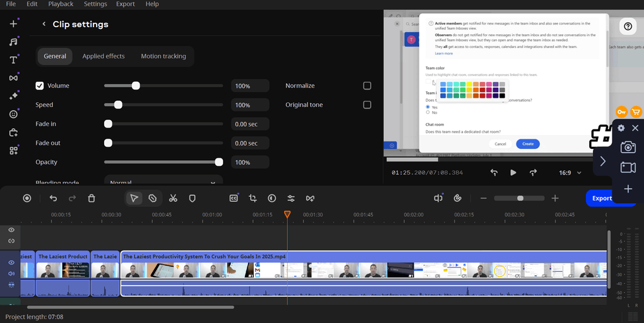The image size is (644, 323).
Task: Enable the Original tone checkbox
Action: coord(367,105)
